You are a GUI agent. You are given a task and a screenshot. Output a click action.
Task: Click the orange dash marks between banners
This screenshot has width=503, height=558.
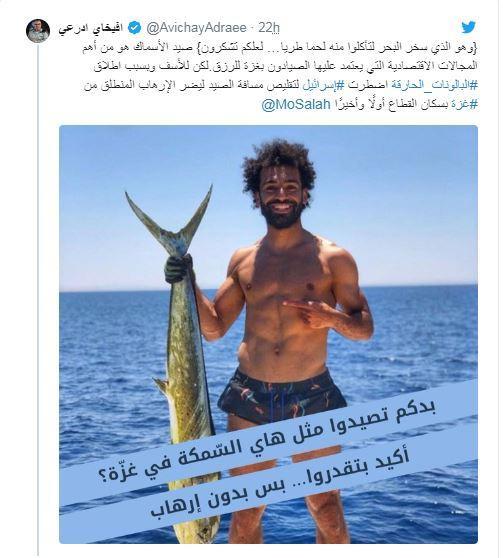285,461
